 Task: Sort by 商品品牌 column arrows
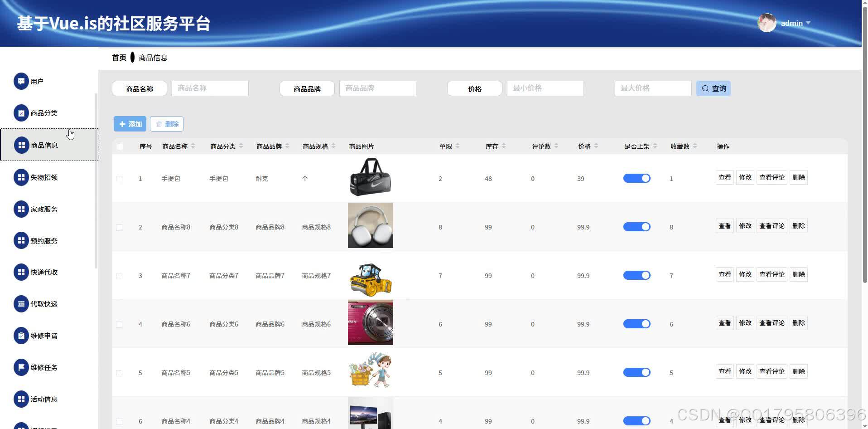(287, 146)
